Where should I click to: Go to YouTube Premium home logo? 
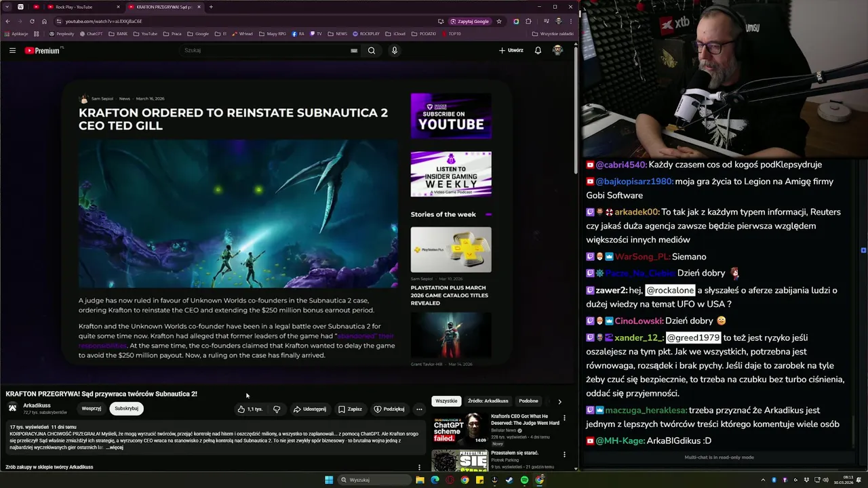[43, 50]
